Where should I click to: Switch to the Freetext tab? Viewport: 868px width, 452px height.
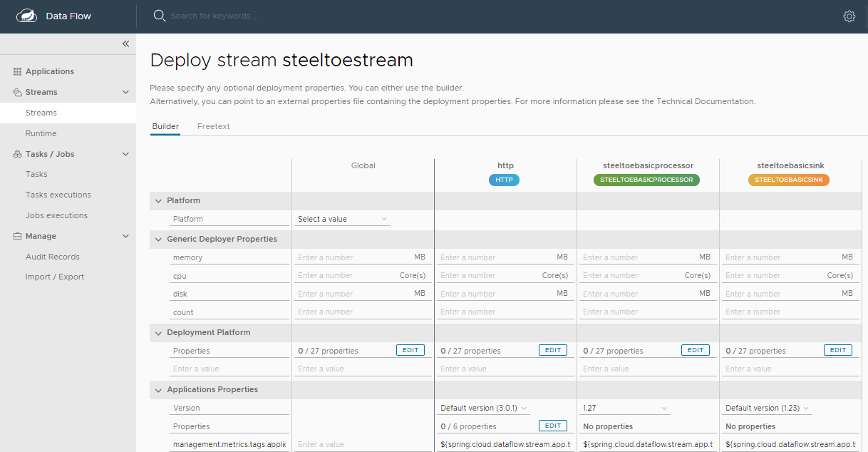click(x=213, y=125)
